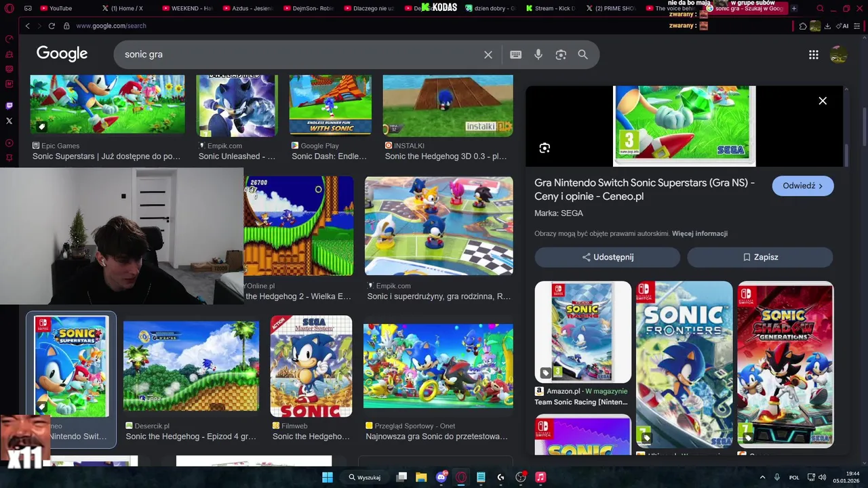Submit search with the magnifier icon
The height and width of the screenshot is (488, 868).
tap(583, 54)
